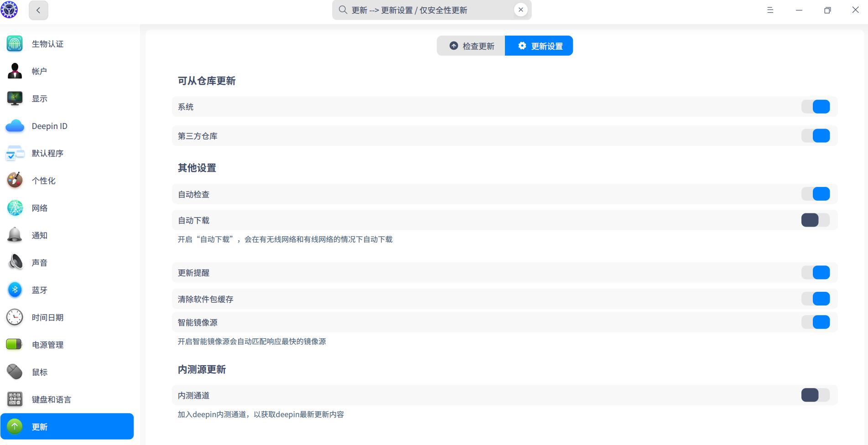Screen dimensions: 868x445
Task: Open Bluetooth (蓝牙) settings
Action: (39, 290)
